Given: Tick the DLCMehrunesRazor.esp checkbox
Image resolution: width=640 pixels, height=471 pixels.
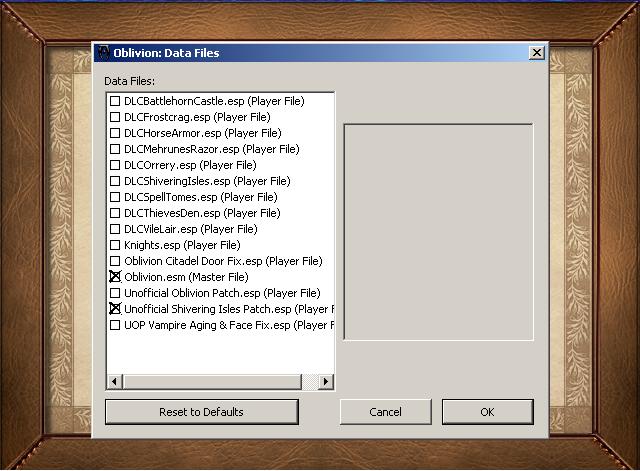Looking at the screenshot, I should pos(115,149).
